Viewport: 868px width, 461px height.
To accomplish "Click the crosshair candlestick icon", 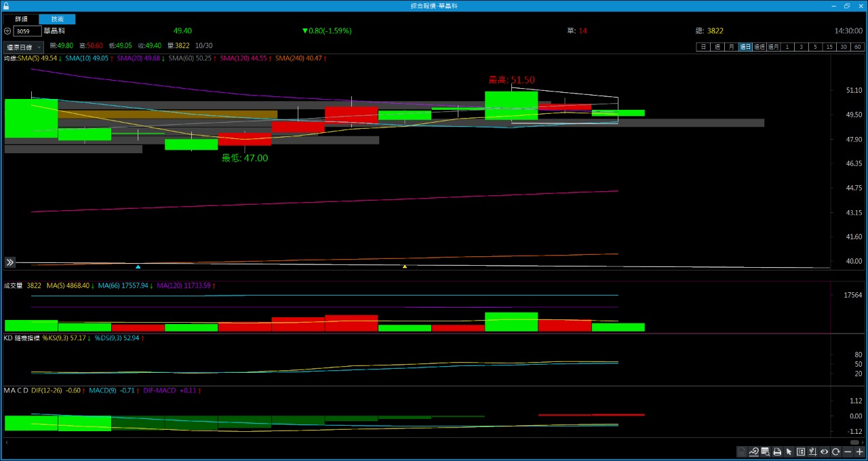I will click(x=812, y=452).
